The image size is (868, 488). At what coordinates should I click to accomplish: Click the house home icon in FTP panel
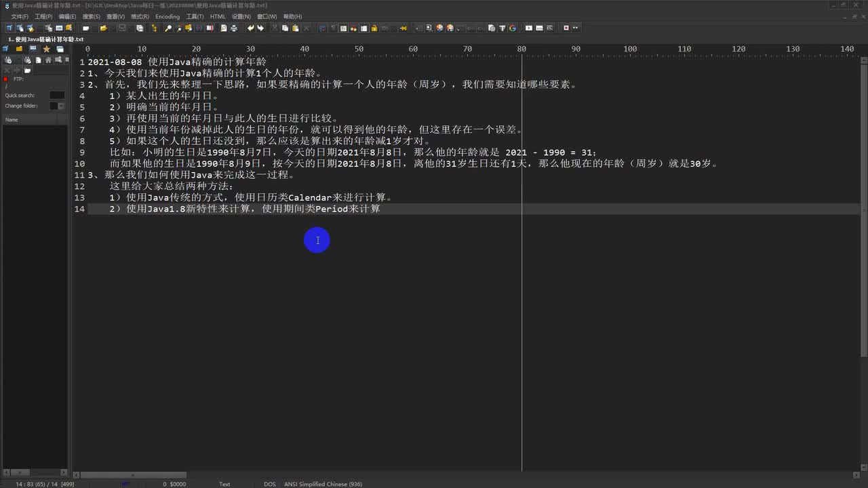48,60
